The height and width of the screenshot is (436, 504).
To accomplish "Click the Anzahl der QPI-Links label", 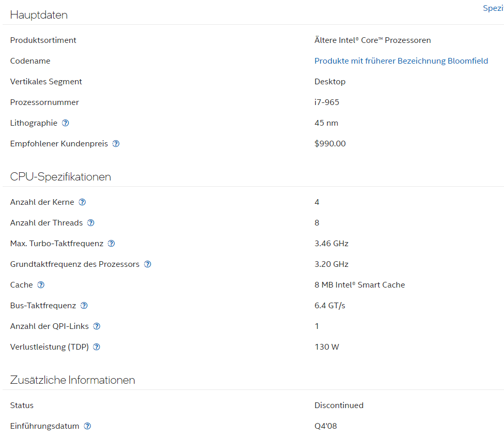I will click(x=49, y=326).
